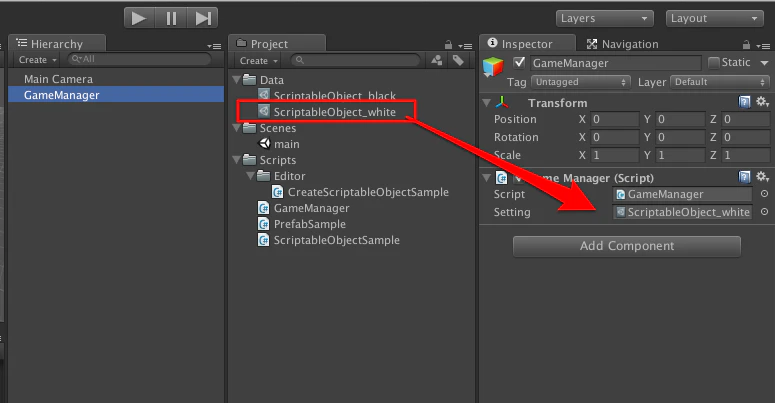775x403 pixels.
Task: Collapse the Game Manager script component
Action: pyautogui.click(x=486, y=177)
